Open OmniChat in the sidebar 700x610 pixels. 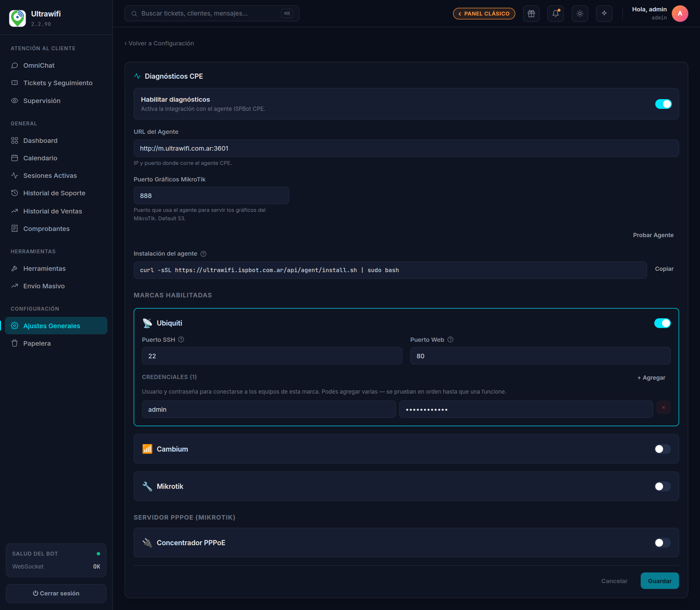click(56, 65)
